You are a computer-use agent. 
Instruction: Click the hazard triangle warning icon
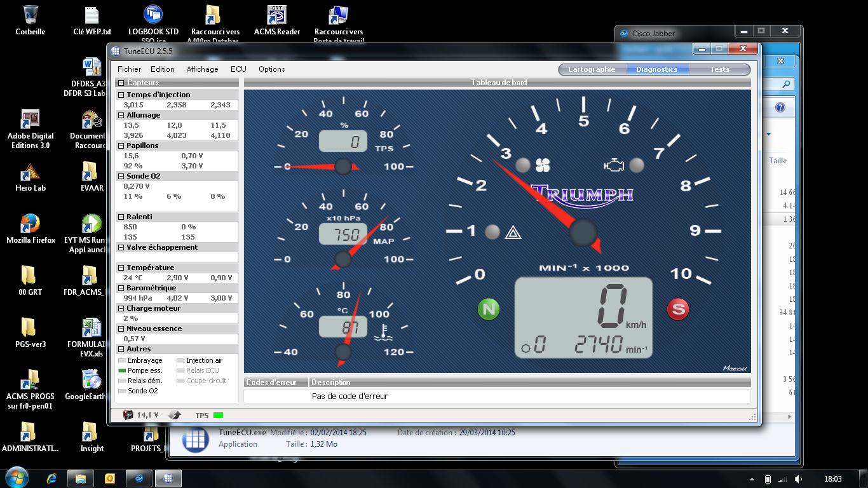[x=513, y=233]
